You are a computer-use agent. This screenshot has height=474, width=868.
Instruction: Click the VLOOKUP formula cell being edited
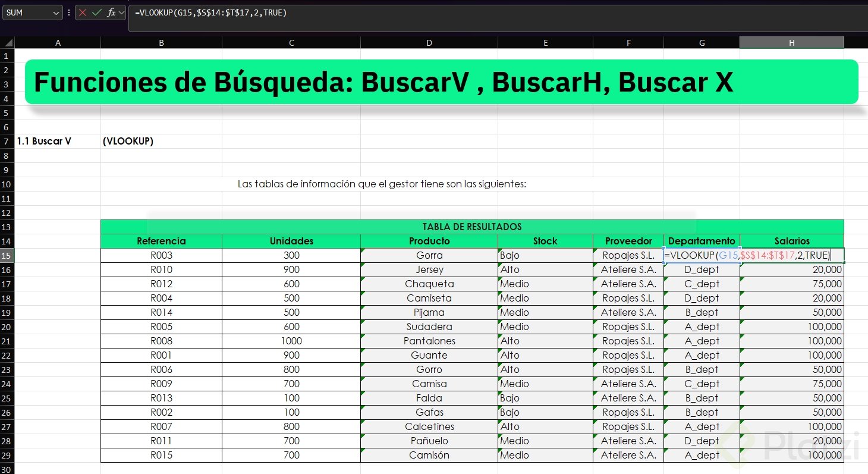[x=754, y=255]
